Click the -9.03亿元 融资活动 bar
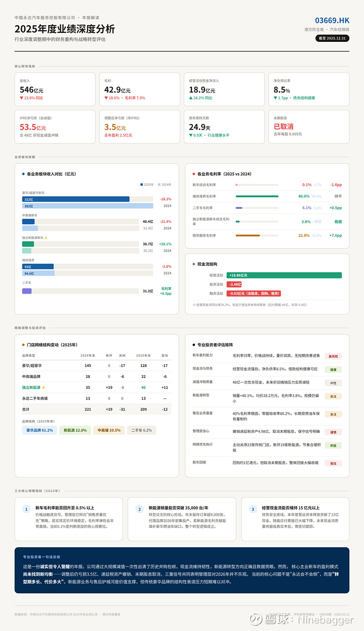Viewport: 364px width, 631px height. (x=254, y=293)
